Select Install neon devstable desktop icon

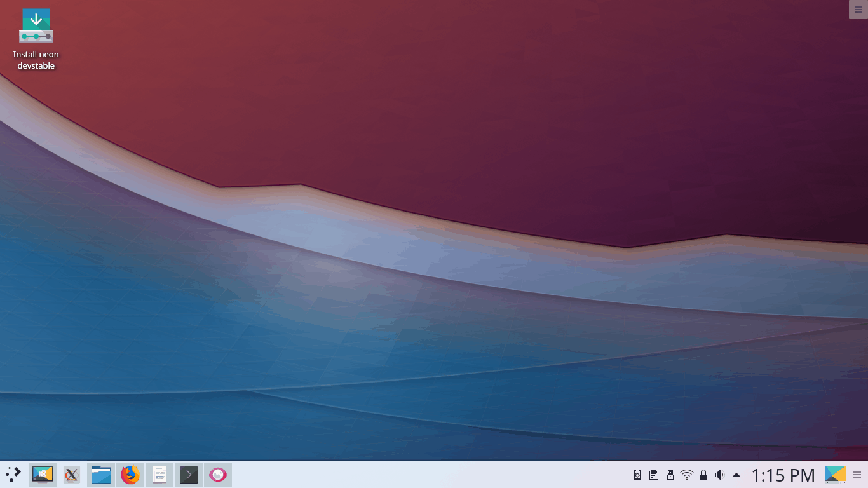pos(36,39)
